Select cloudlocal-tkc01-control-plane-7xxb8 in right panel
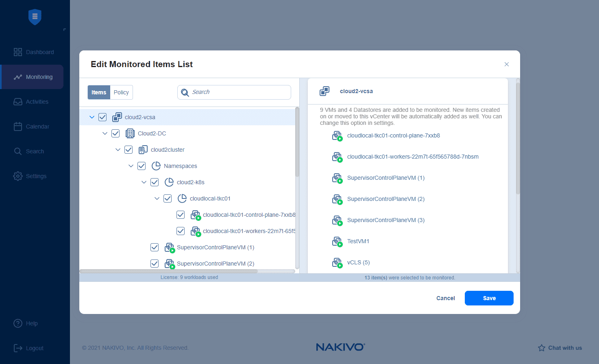This screenshot has height=364, width=599. (394, 135)
